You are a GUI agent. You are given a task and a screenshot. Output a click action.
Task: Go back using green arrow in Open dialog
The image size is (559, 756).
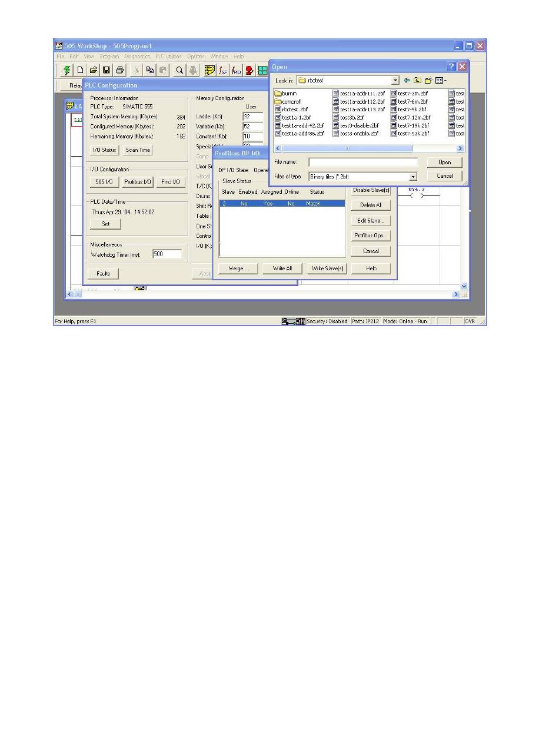point(407,80)
